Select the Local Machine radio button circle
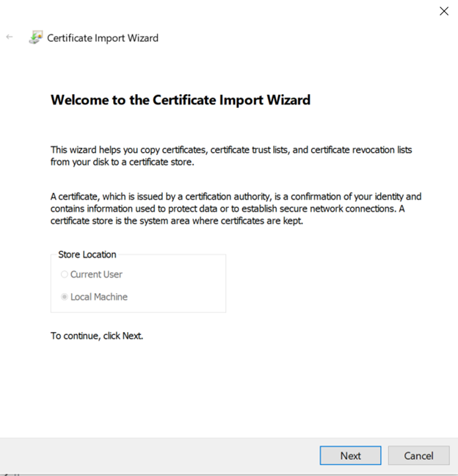The width and height of the screenshot is (458, 476). (x=65, y=297)
